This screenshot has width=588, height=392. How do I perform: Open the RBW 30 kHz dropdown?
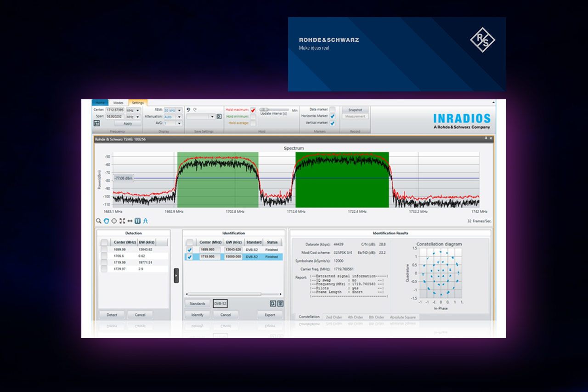click(173, 110)
